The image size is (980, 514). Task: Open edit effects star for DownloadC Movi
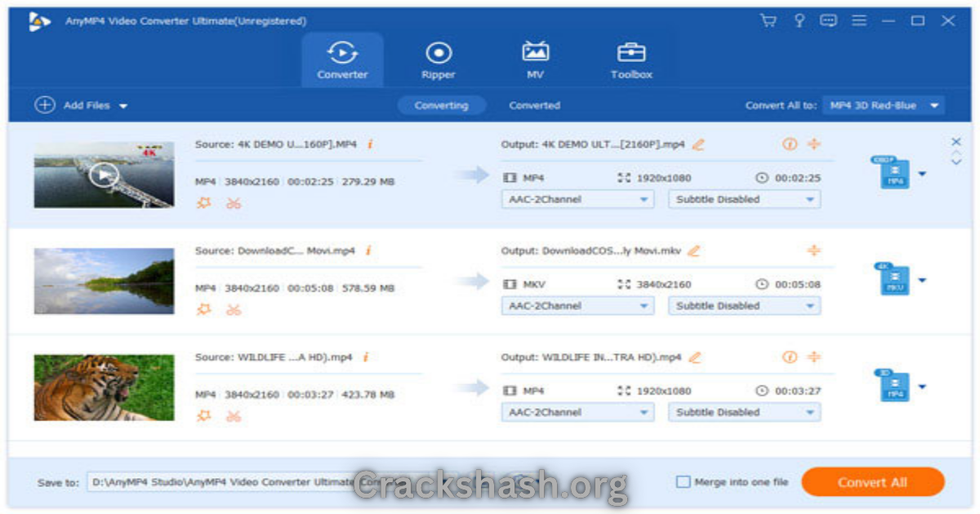pos(204,310)
